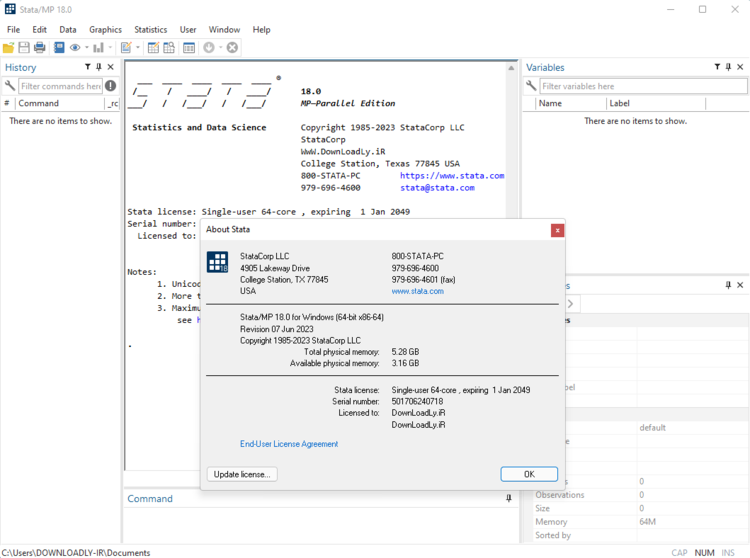Toggle the History panel pin

[99, 67]
